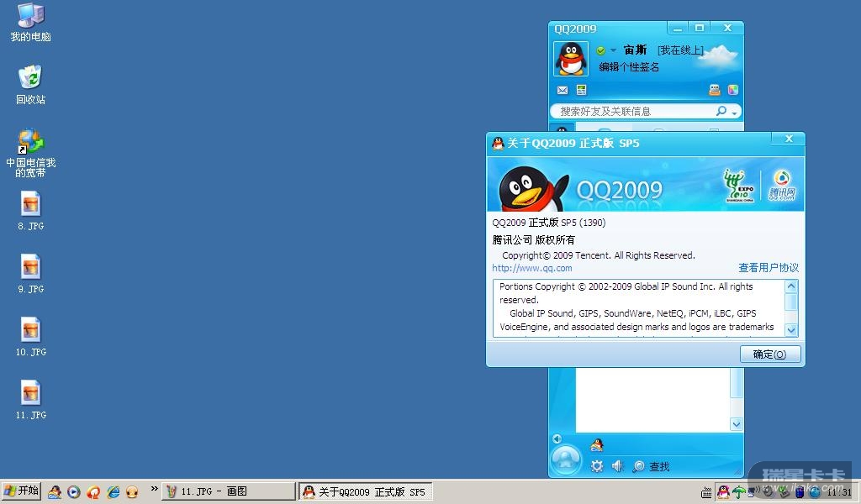Open the http://www.qq.com link

pyautogui.click(x=531, y=268)
